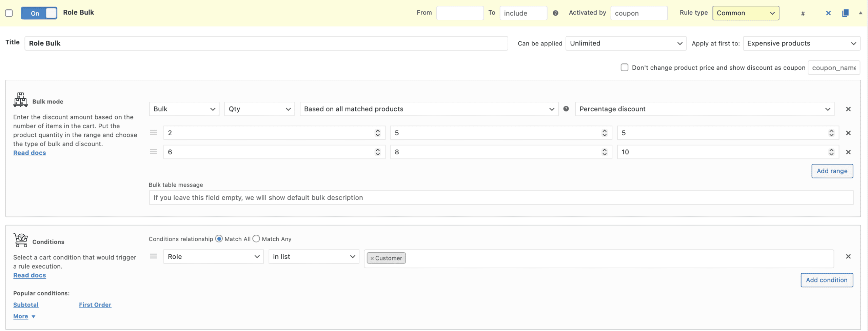Collapse the rule with the header arrow
The height and width of the screenshot is (331, 868).
click(x=860, y=13)
